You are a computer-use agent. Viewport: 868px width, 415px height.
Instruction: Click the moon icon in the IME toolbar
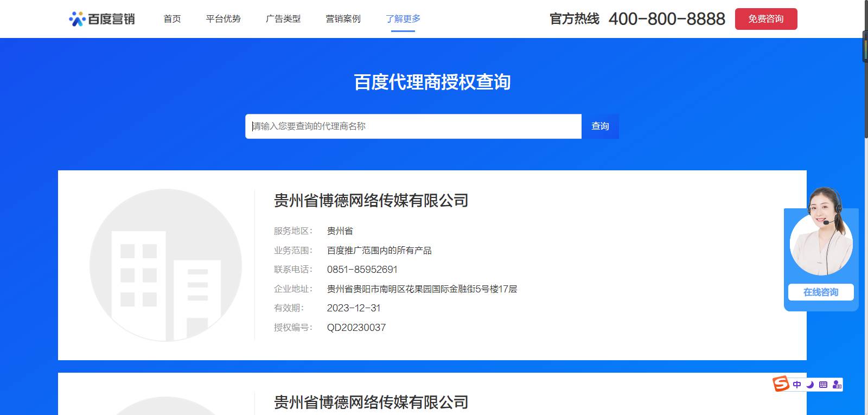810,385
